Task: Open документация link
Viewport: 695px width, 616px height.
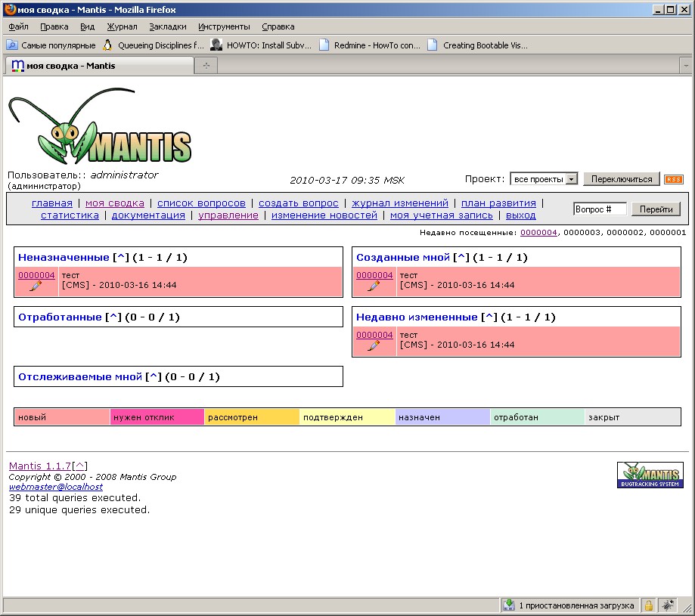Action: (148, 215)
